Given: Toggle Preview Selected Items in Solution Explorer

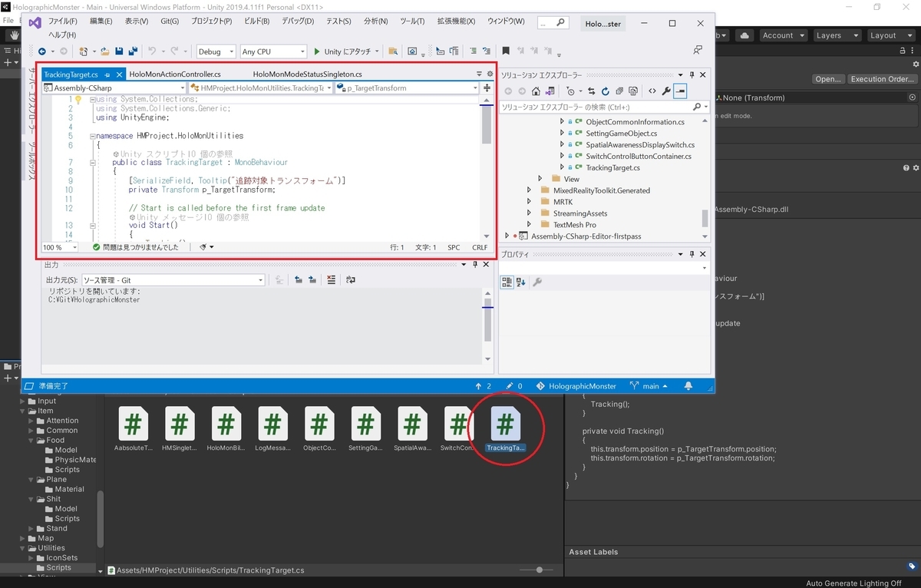Looking at the screenshot, I should 680,91.
